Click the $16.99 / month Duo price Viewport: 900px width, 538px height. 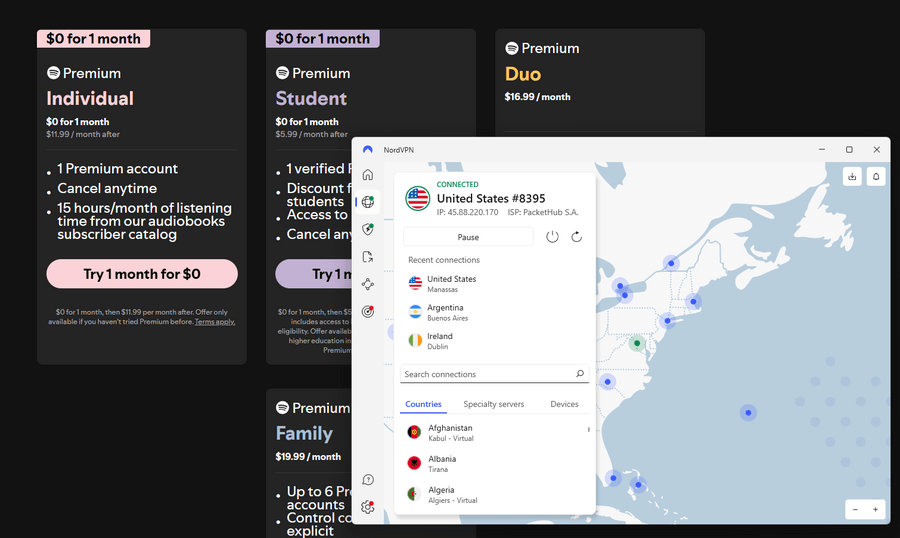coord(537,96)
